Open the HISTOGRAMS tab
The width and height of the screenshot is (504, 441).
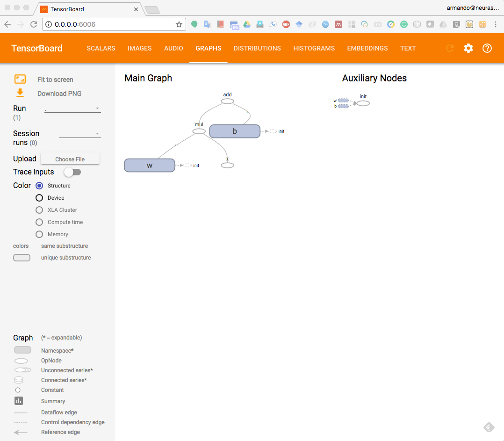[x=314, y=48]
